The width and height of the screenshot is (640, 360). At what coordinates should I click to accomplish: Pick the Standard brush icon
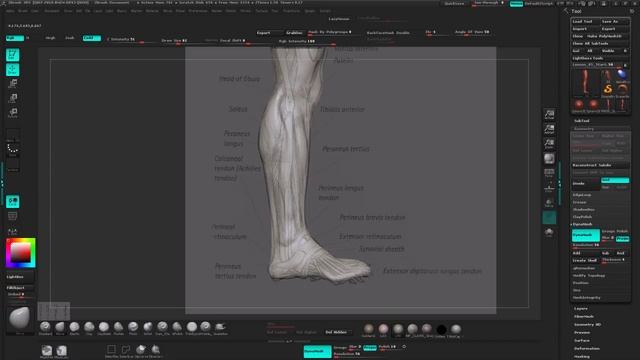point(45,327)
